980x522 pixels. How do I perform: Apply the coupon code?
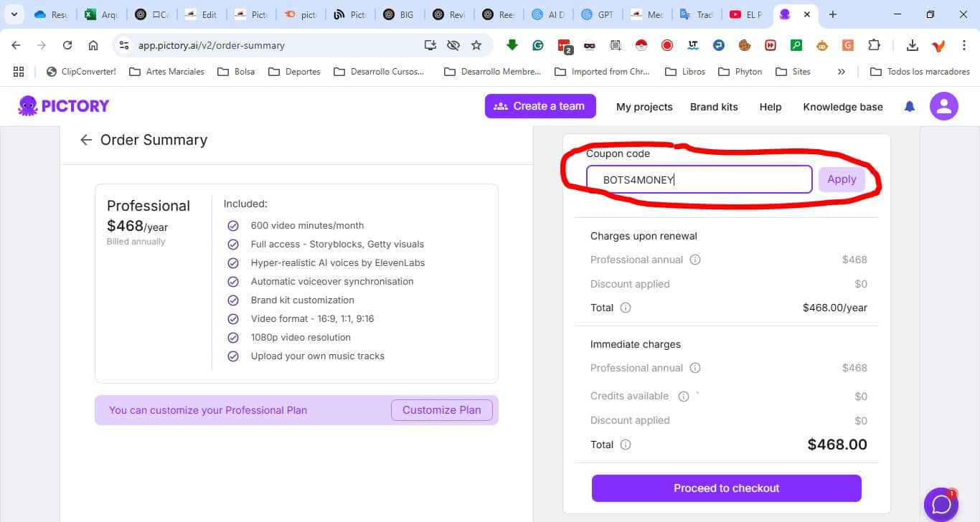842,179
